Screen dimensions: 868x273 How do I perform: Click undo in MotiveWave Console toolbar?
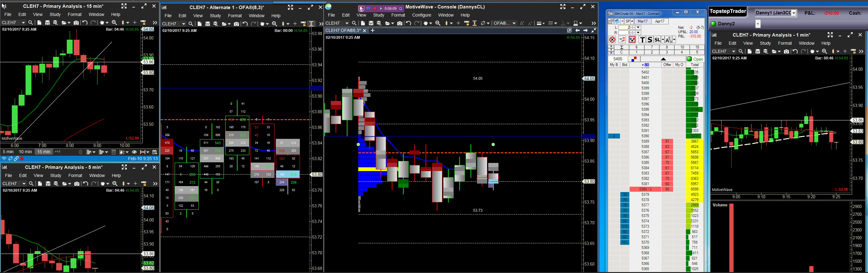[409, 23]
